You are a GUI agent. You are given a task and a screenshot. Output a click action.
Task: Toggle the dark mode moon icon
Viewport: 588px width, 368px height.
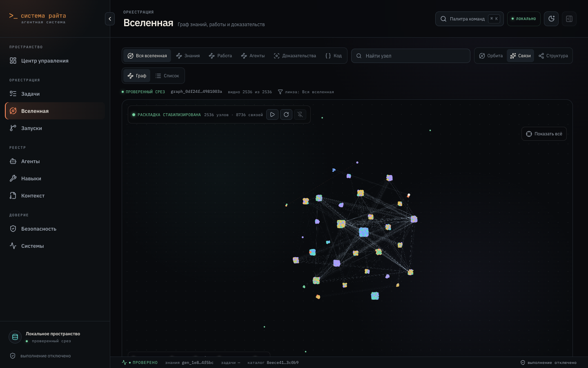pyautogui.click(x=551, y=19)
